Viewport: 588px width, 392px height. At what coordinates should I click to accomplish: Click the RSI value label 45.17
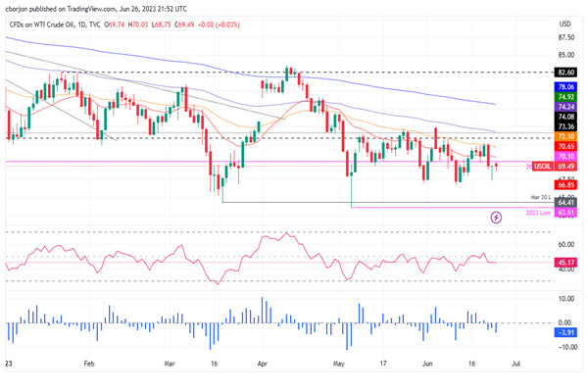tap(565, 263)
